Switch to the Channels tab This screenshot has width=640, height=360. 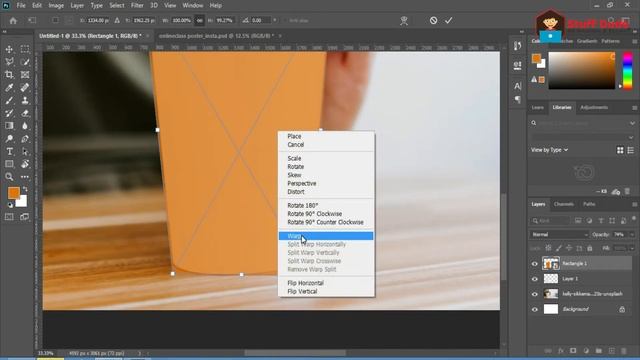click(x=564, y=204)
